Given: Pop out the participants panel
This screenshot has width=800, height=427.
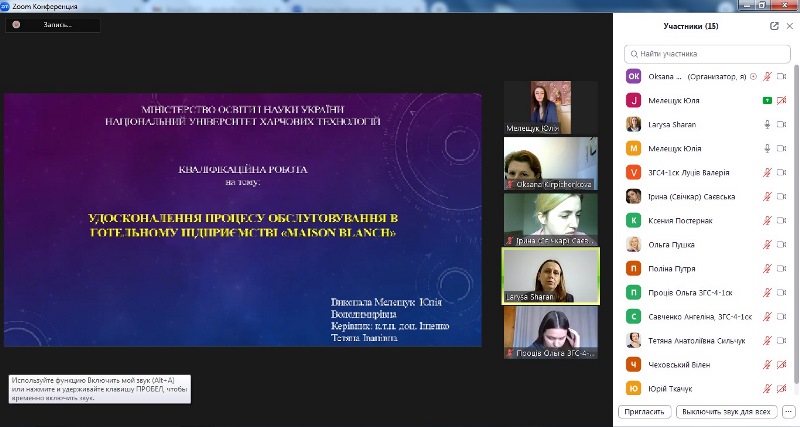Looking at the screenshot, I should tap(774, 26).
